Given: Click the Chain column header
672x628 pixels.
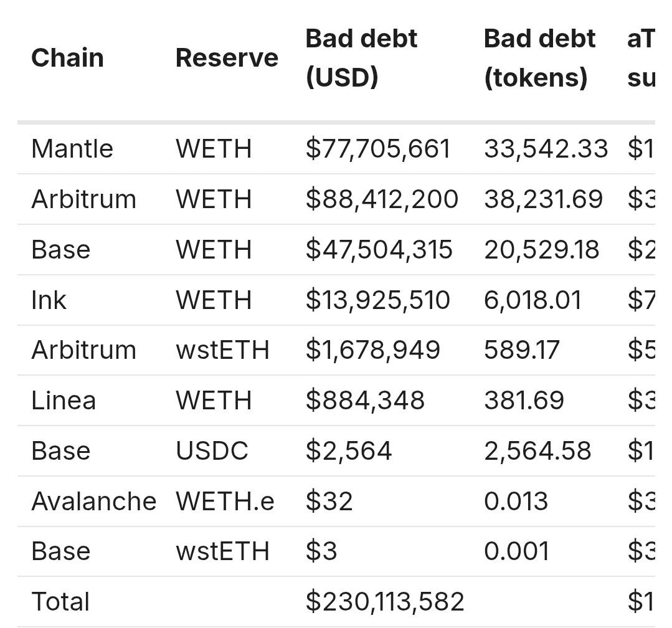Looking at the screenshot, I should pyautogui.click(x=67, y=58).
